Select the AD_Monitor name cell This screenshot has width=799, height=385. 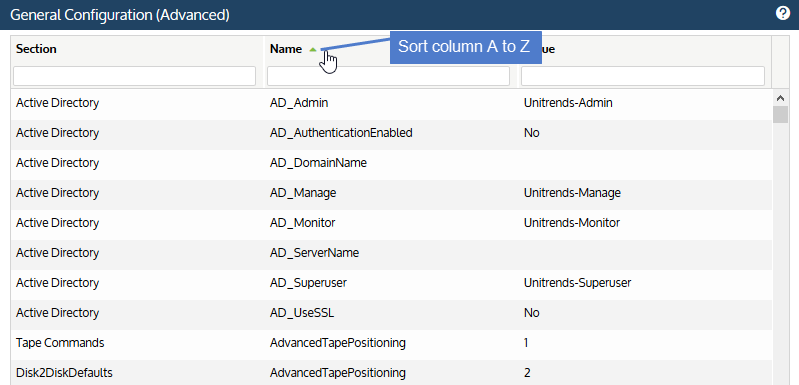coord(303,223)
